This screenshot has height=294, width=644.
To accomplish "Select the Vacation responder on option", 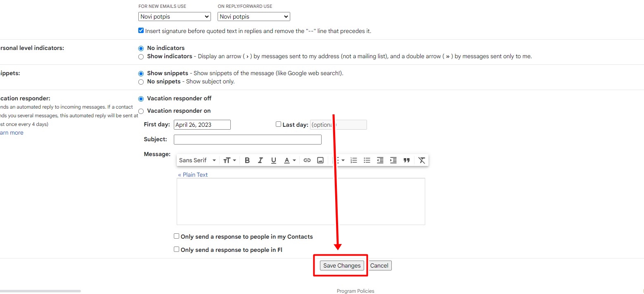I will coord(141,111).
